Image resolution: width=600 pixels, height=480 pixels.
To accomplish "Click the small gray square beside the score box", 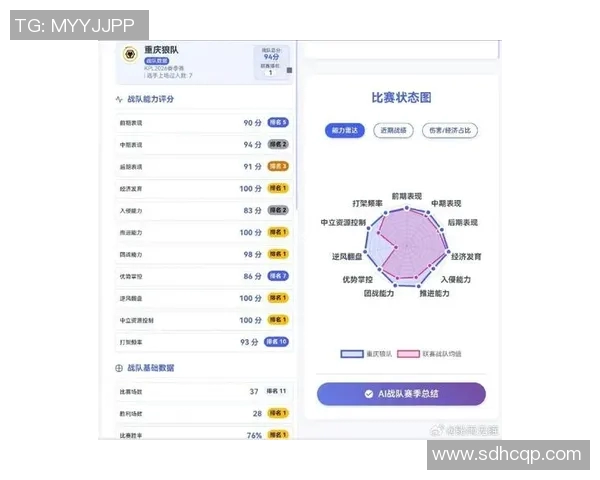I will [289, 70].
